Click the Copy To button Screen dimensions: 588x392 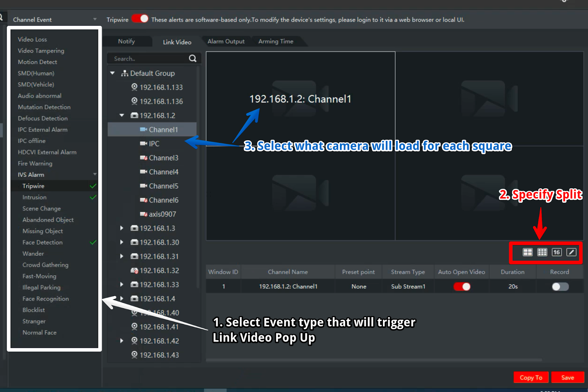coord(531,377)
